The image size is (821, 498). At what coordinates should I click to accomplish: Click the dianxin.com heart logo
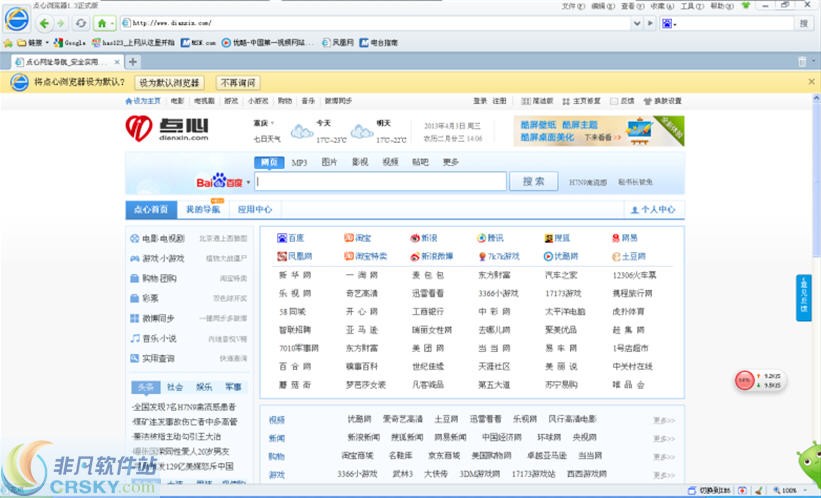point(139,128)
